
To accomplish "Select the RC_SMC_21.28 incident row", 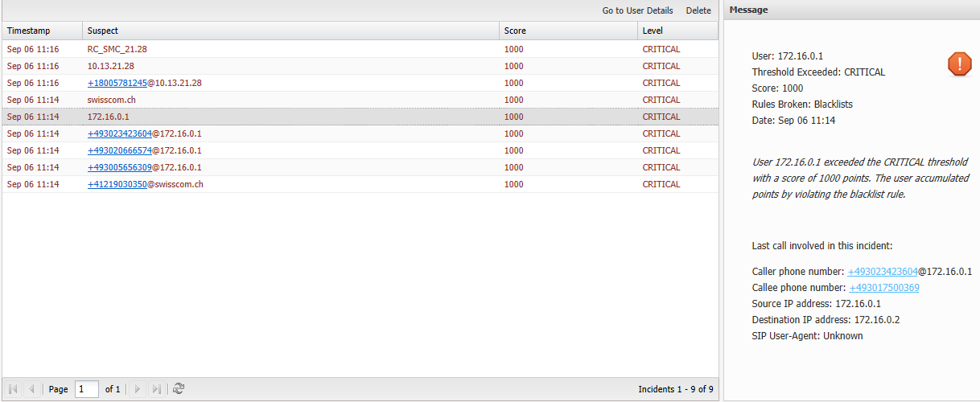I will click(360, 49).
